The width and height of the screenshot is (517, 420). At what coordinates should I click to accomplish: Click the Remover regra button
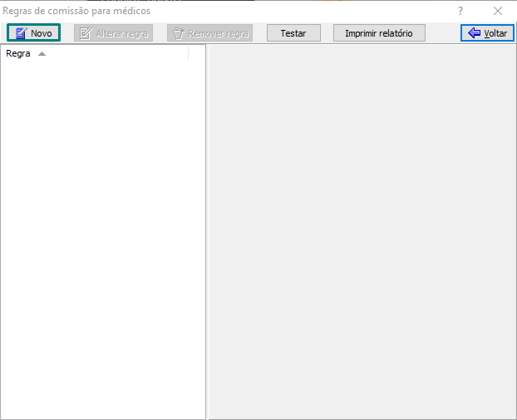tap(209, 33)
